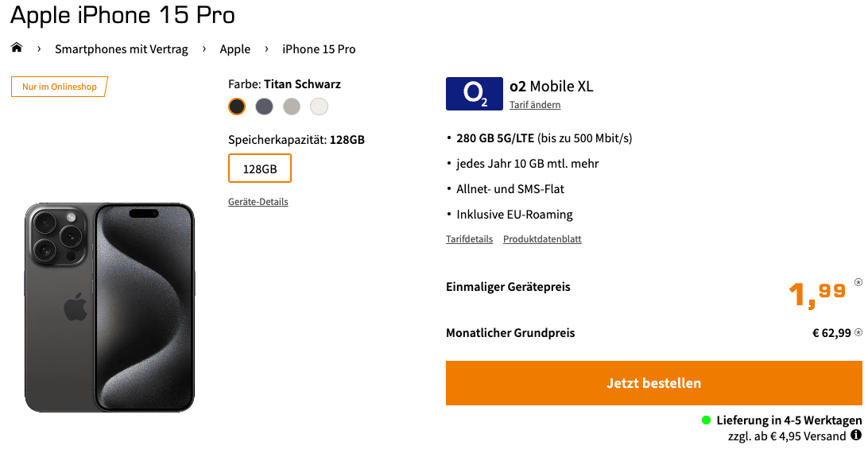Select the white titanium color
The height and width of the screenshot is (457, 868).
[319, 107]
